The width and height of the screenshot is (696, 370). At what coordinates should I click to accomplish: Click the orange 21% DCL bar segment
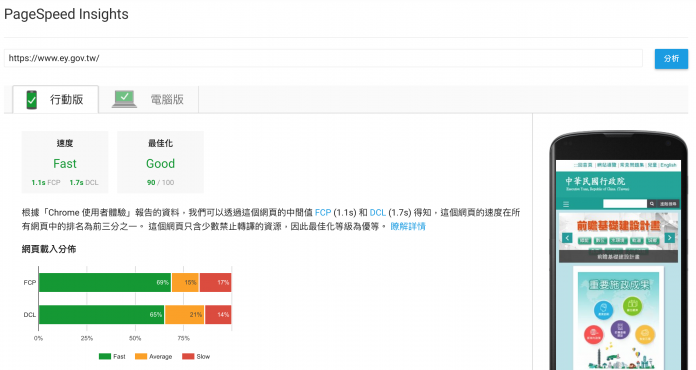[185, 315]
